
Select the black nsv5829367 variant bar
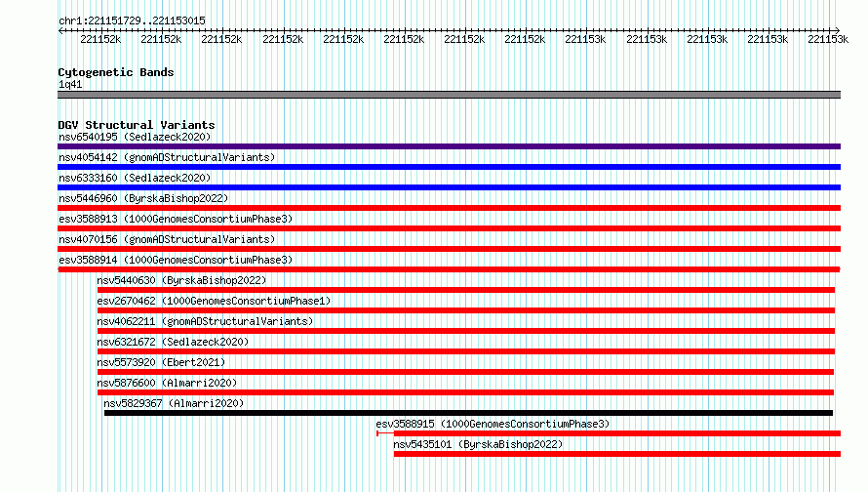(x=468, y=413)
